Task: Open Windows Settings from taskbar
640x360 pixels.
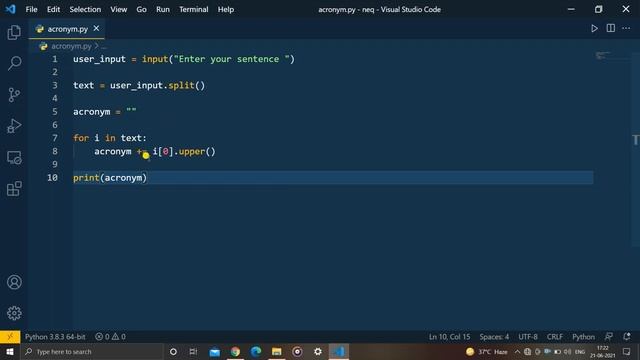Action: (x=318, y=351)
